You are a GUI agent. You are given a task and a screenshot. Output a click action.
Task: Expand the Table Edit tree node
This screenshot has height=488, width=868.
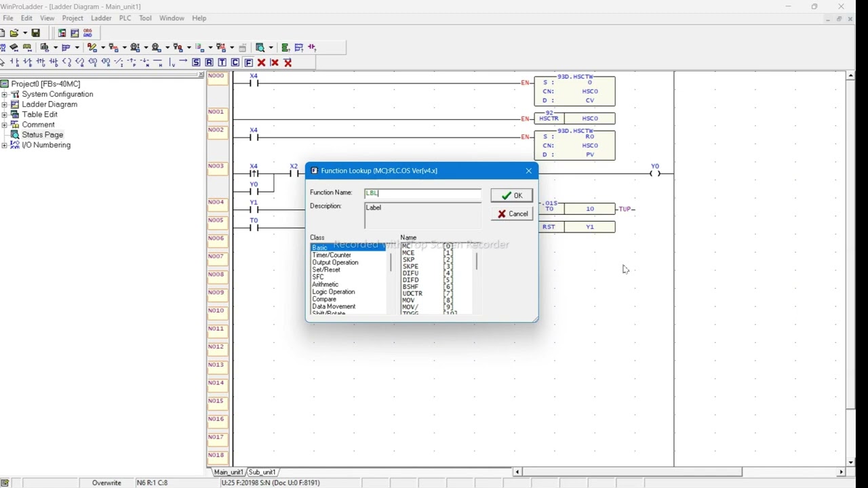(x=4, y=115)
